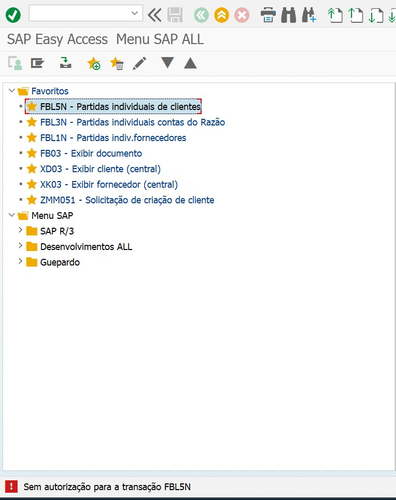Expand the SAP R/3 folder
396x500 pixels.
[x=20, y=230]
